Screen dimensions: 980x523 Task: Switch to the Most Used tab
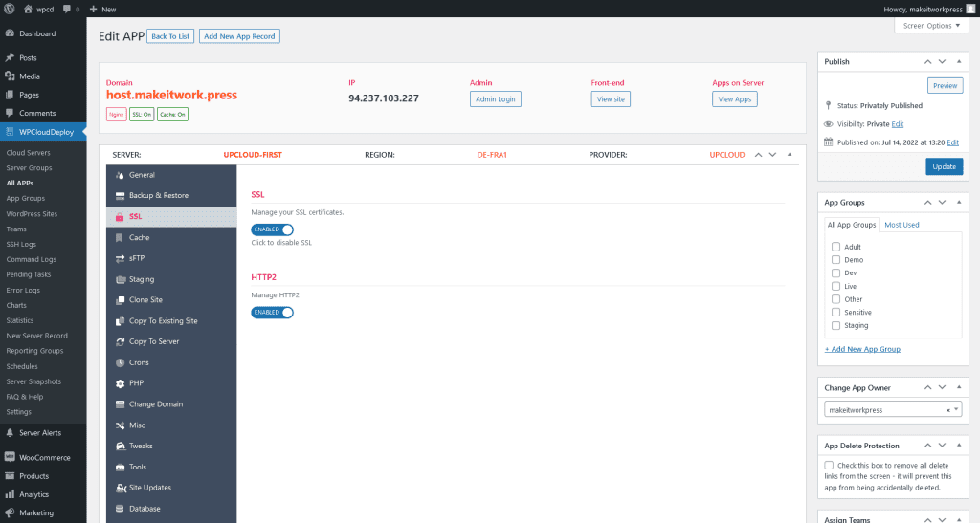[x=902, y=225]
